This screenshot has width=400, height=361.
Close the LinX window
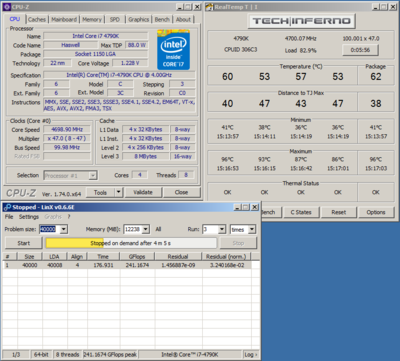click(255, 207)
